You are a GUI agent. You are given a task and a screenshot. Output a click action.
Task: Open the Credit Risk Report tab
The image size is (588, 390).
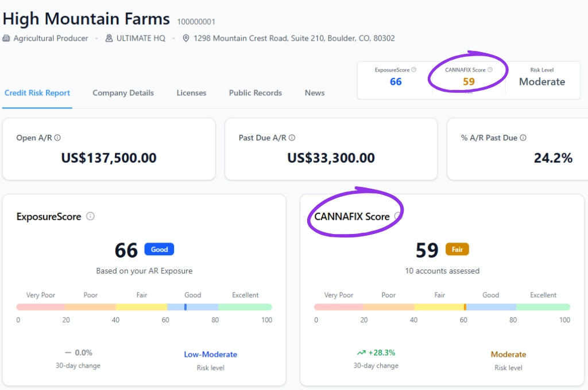pyautogui.click(x=37, y=93)
